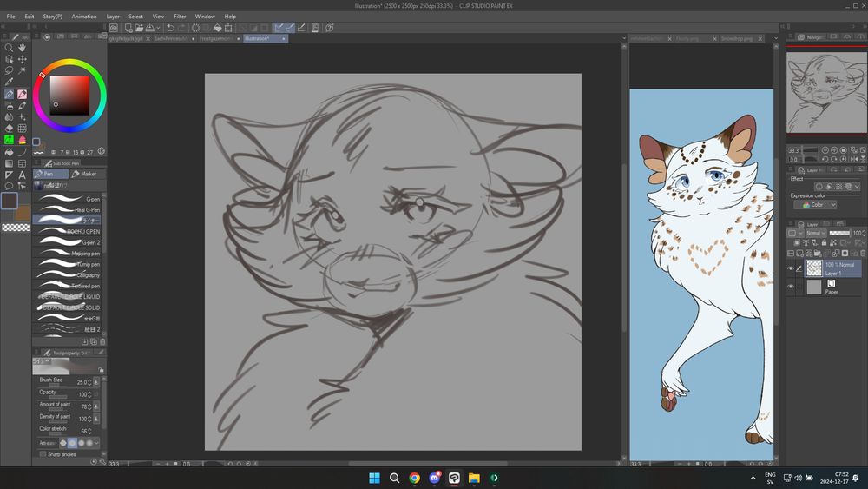Delete sub tool using trash icon
Viewport: 868px width, 489px height.
(x=102, y=342)
